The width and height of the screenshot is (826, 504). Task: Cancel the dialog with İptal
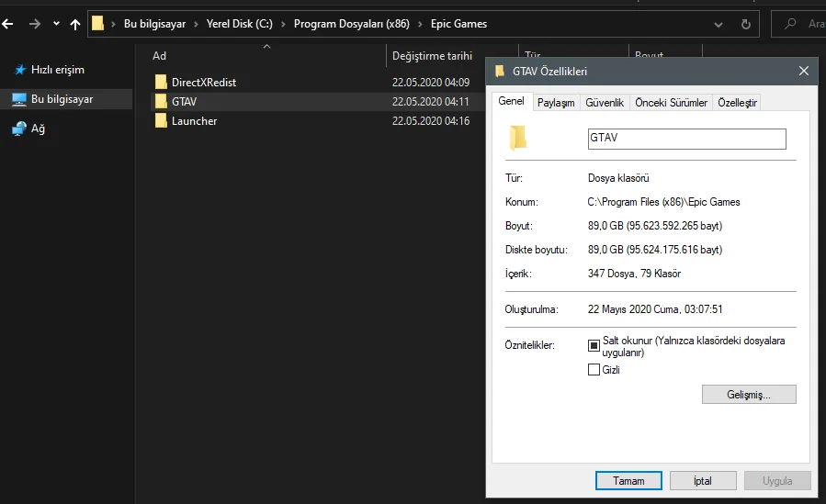[x=703, y=481]
